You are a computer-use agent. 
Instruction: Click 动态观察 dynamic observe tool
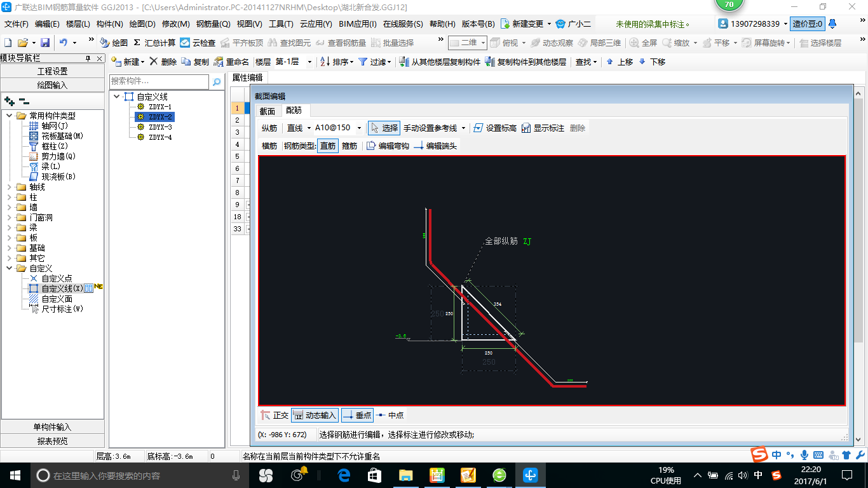(552, 43)
